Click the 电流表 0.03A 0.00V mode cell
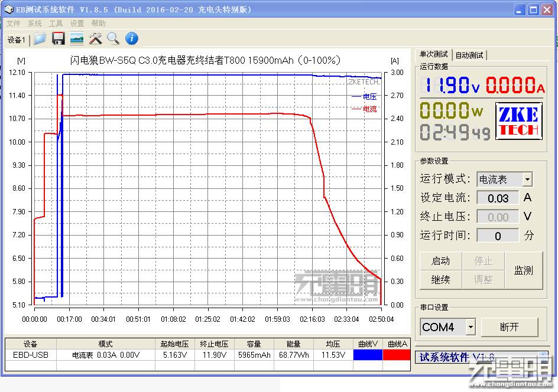This screenshot has width=558, height=392. coord(106,355)
